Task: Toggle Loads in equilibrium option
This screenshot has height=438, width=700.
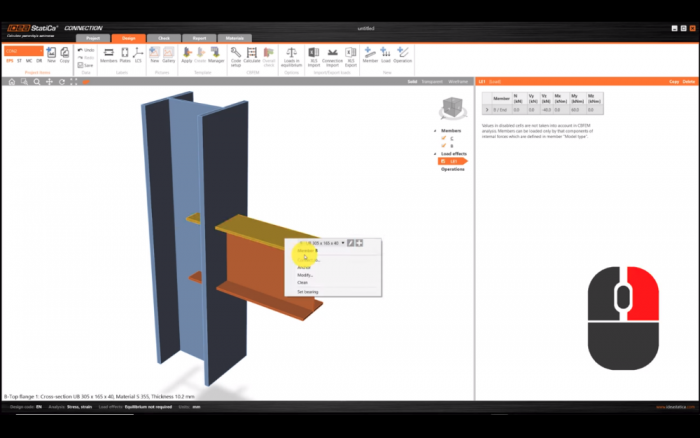Action: (x=292, y=57)
